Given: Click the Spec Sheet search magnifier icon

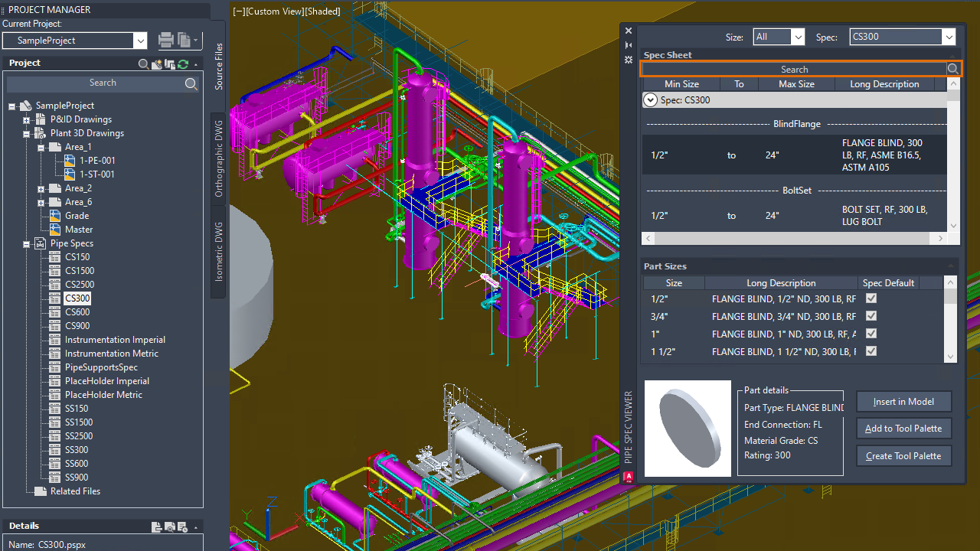Looking at the screenshot, I should [952, 69].
